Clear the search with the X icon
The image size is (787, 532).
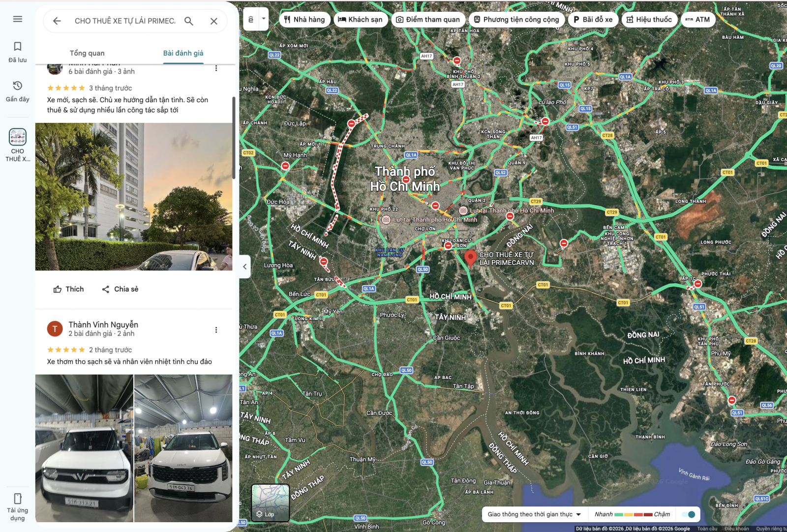(214, 21)
